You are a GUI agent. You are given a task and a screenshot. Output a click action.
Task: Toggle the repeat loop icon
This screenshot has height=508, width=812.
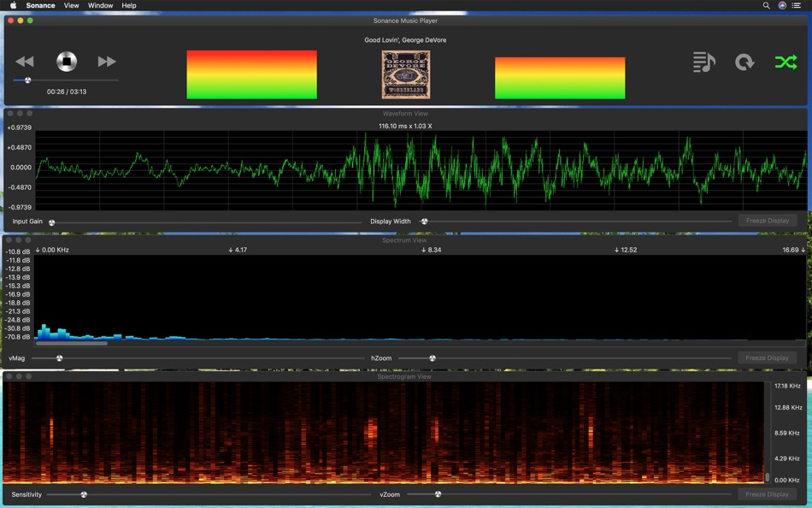(x=744, y=62)
